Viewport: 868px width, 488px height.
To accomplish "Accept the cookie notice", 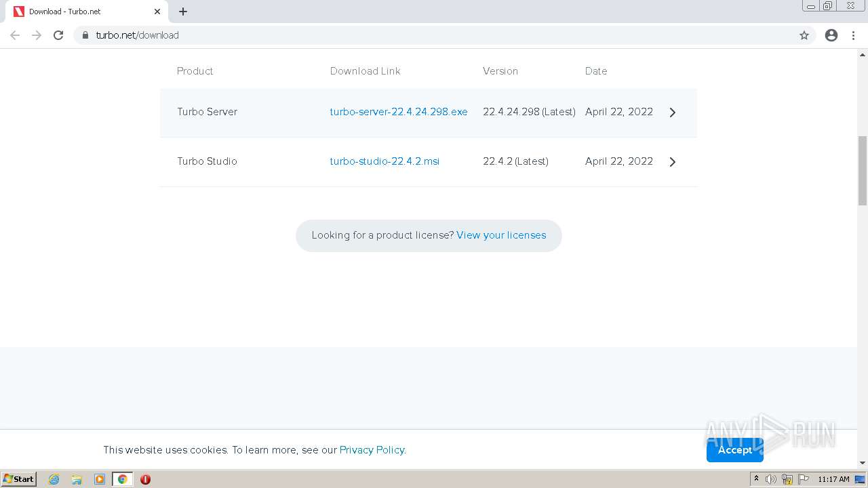I will point(735,450).
